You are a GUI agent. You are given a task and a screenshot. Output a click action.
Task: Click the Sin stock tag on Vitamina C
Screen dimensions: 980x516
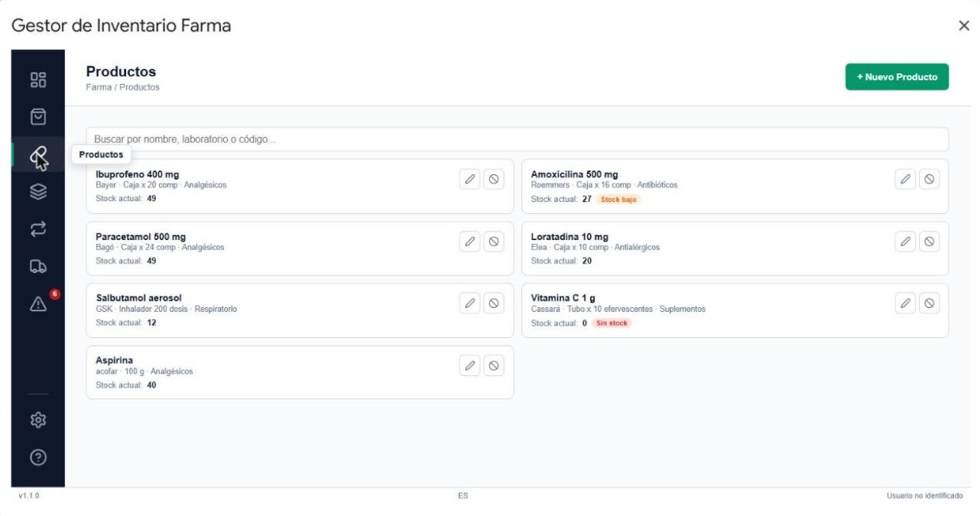tap(612, 323)
